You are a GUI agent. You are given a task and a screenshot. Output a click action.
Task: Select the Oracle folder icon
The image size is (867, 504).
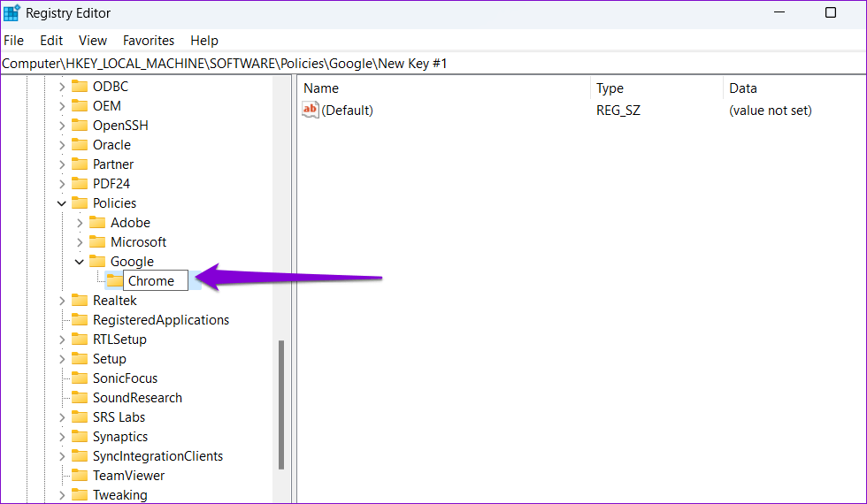80,144
